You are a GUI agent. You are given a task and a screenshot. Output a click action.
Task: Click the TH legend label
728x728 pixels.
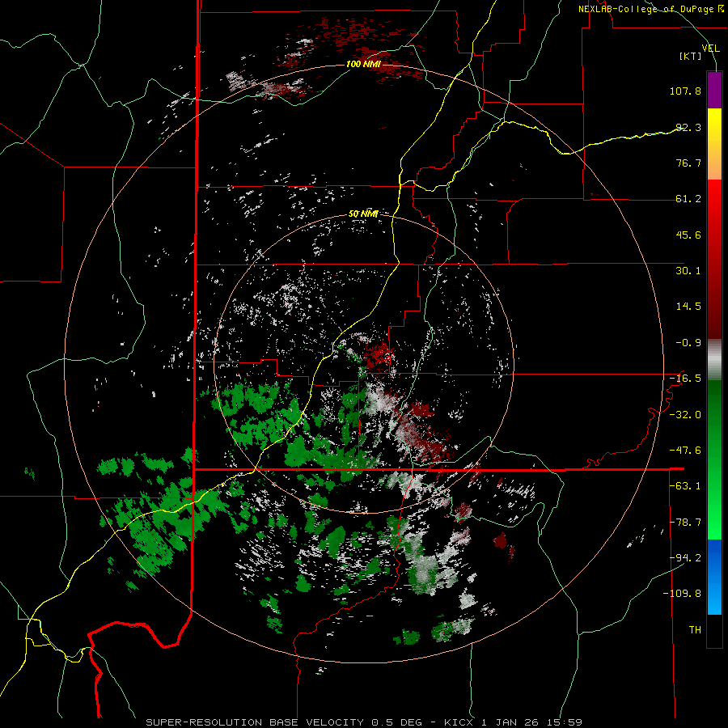[x=695, y=630]
